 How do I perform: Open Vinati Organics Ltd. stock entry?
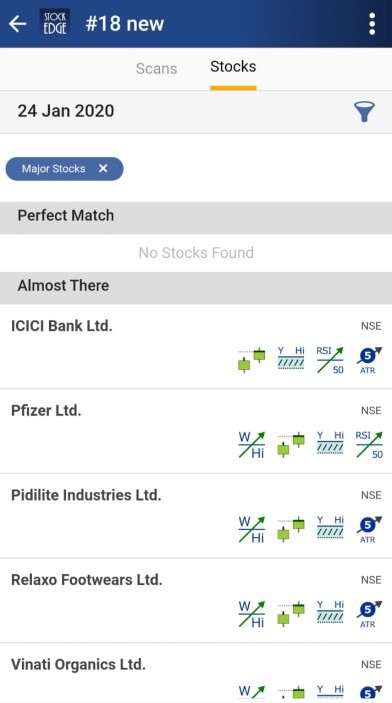[x=196, y=673]
